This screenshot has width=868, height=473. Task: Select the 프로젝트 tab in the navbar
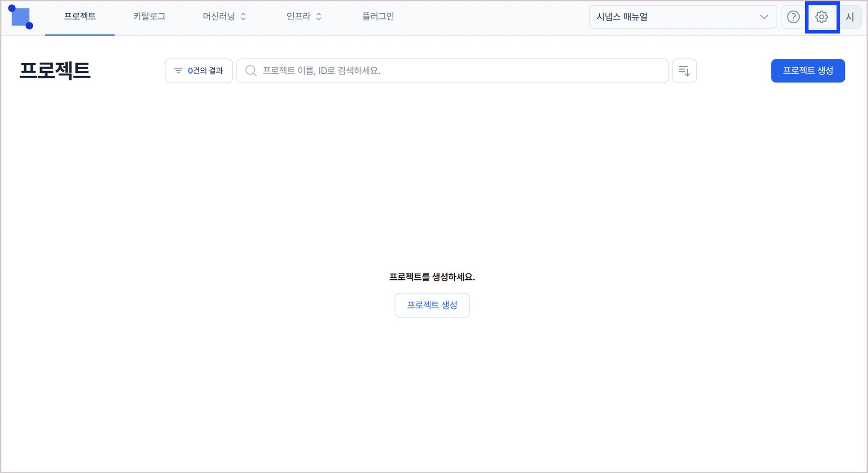pos(80,17)
